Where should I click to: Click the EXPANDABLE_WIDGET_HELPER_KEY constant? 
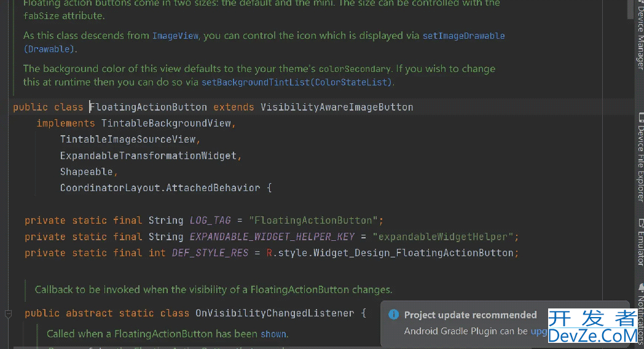[272, 237]
